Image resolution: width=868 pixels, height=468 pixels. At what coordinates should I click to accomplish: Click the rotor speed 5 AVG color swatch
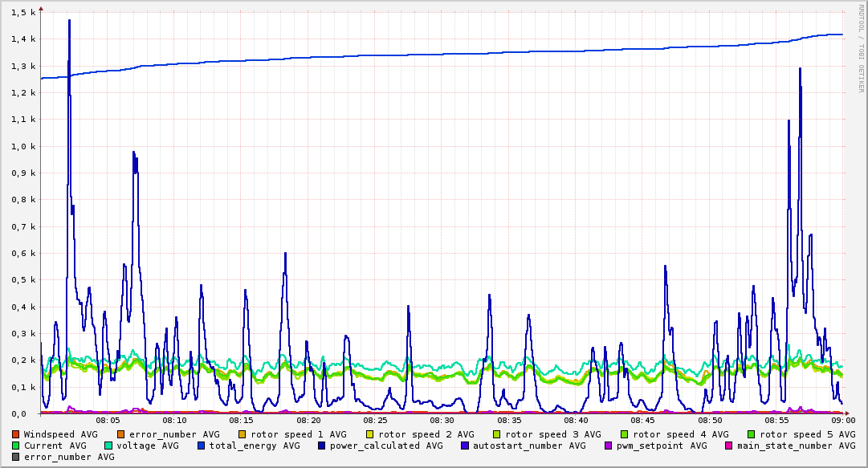752,435
